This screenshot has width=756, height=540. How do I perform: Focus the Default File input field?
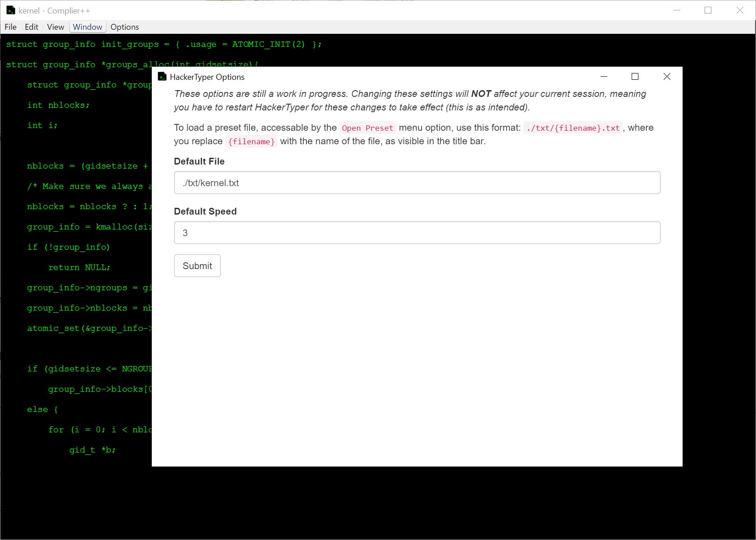point(417,183)
